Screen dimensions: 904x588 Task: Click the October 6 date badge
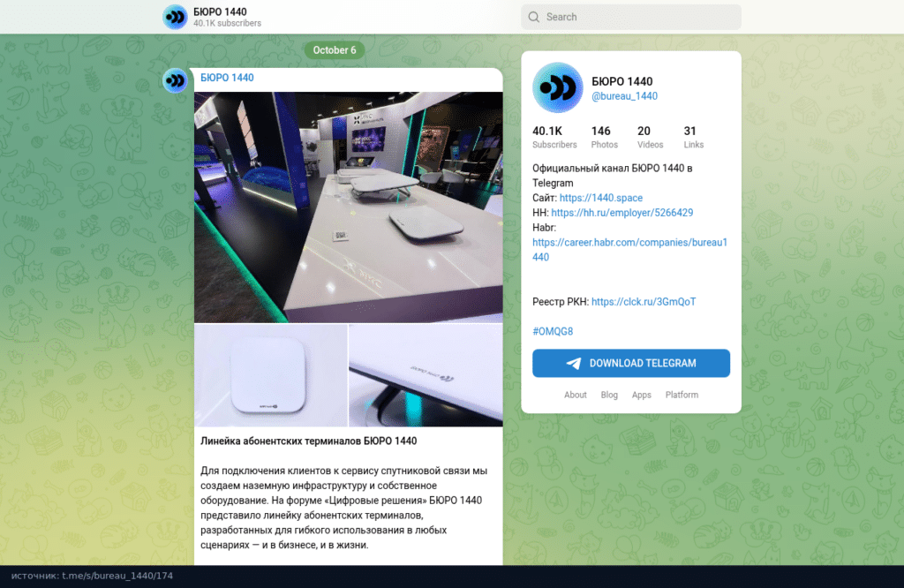tap(335, 50)
